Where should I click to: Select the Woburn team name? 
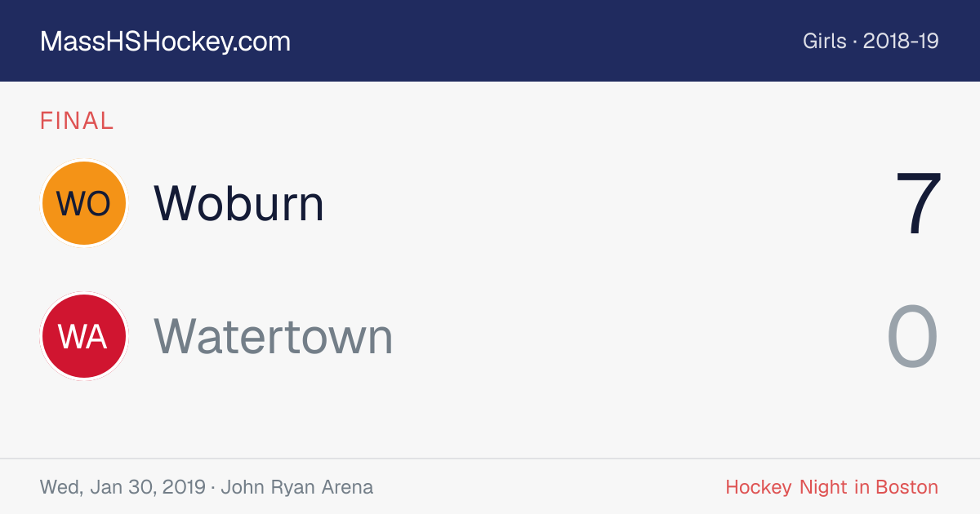239,203
